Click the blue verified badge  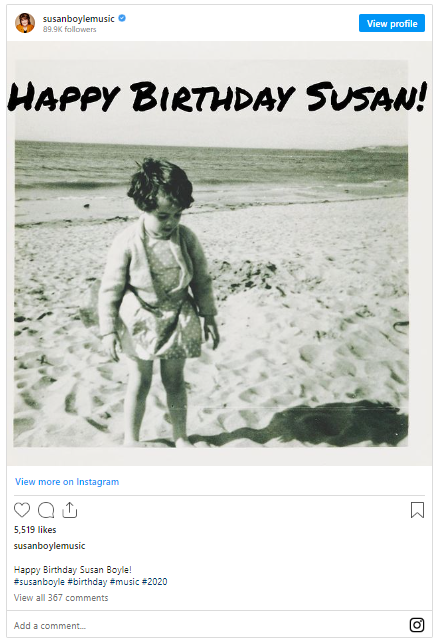point(122,18)
